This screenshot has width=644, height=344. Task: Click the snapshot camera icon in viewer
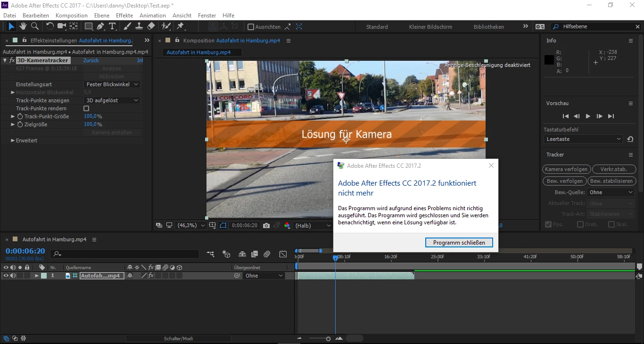click(x=266, y=226)
